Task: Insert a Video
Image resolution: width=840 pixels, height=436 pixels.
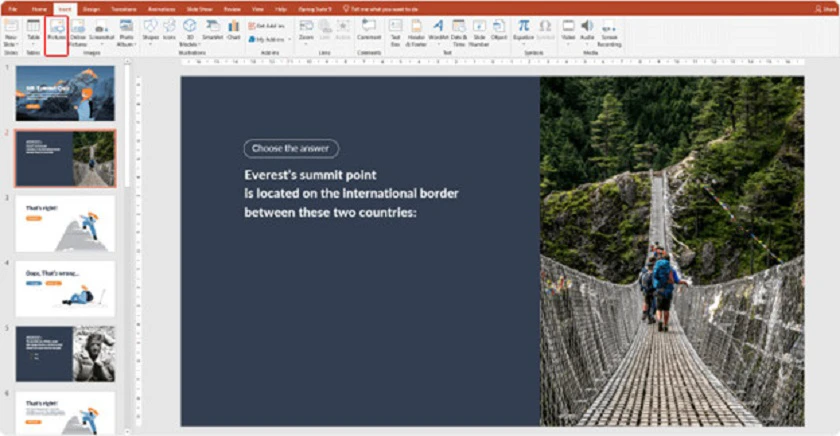Action: (x=568, y=31)
